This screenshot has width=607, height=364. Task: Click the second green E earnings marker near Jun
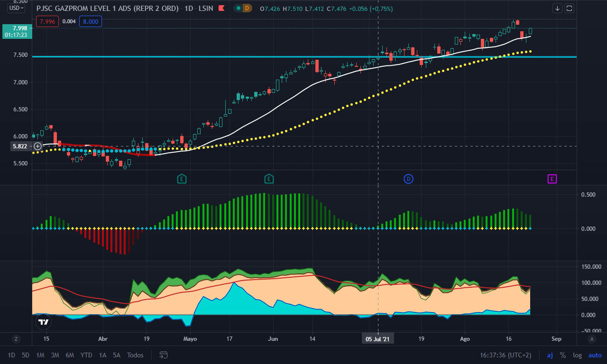[x=269, y=179]
